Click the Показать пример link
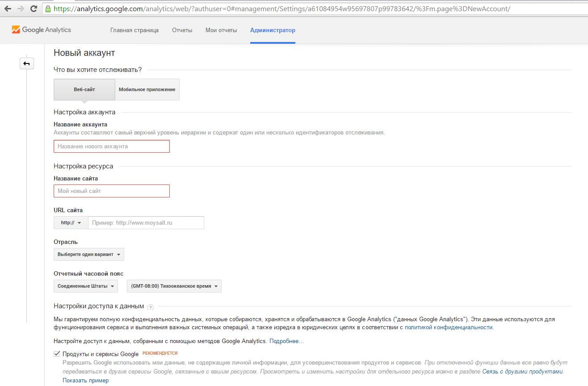Viewport: 588px width, 386px height. click(85, 381)
